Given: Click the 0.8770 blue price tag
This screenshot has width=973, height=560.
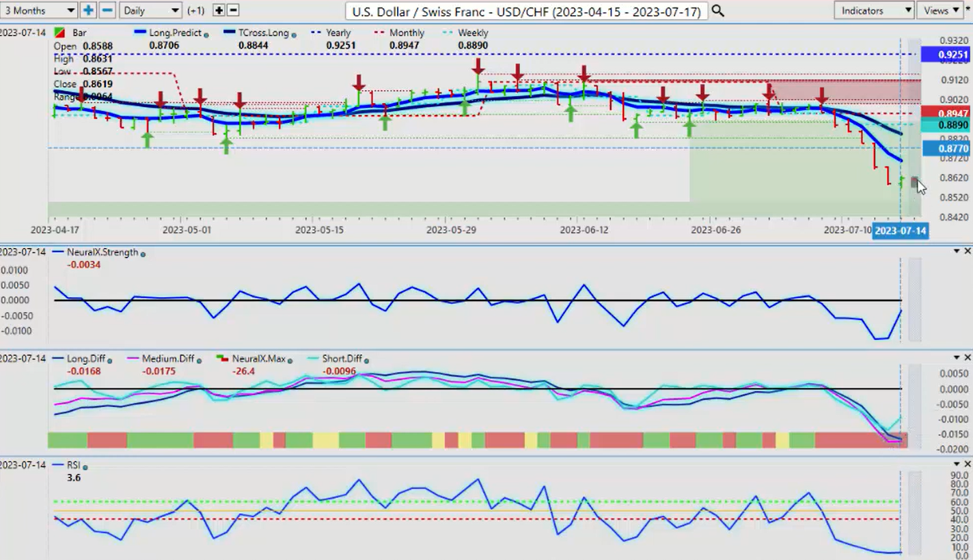Looking at the screenshot, I should coord(945,148).
